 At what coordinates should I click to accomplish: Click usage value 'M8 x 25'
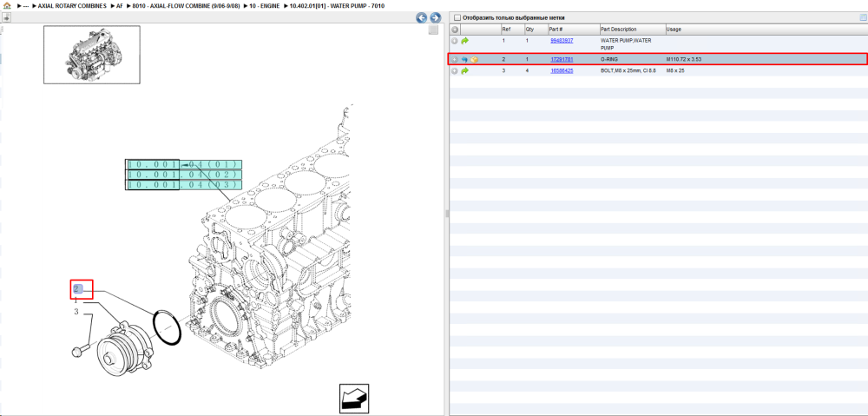pyautogui.click(x=675, y=71)
